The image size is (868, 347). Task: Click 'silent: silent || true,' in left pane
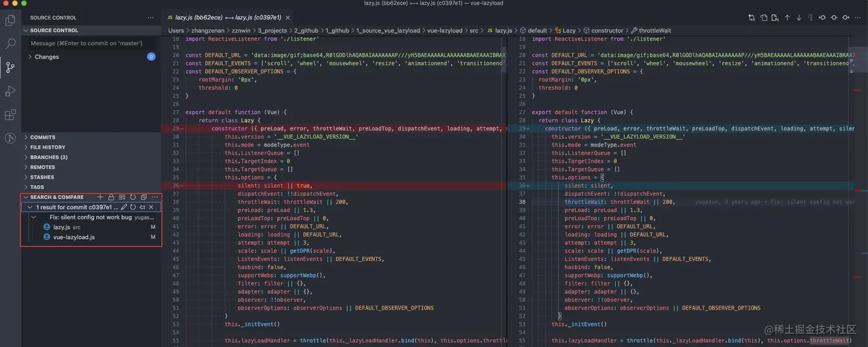[x=275, y=186]
